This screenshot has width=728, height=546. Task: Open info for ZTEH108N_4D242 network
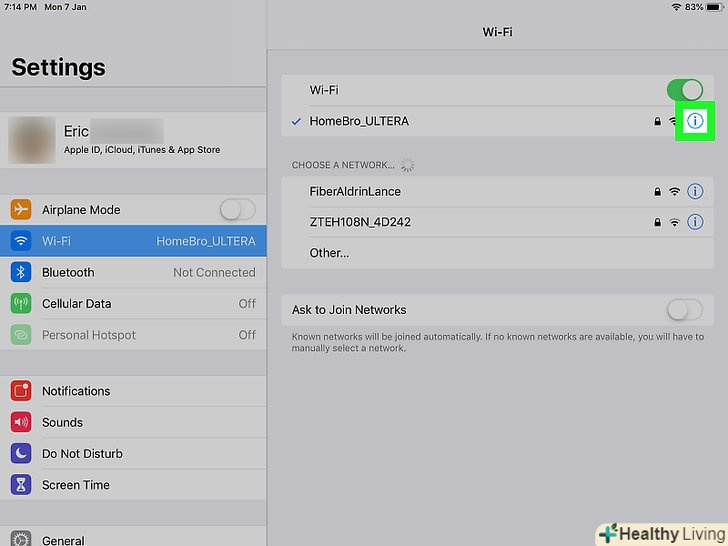[x=695, y=222]
